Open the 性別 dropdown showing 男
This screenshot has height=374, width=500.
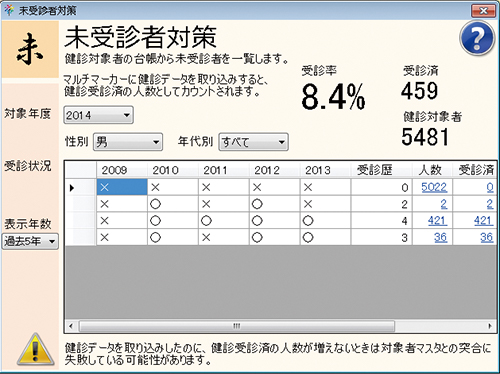(x=128, y=142)
